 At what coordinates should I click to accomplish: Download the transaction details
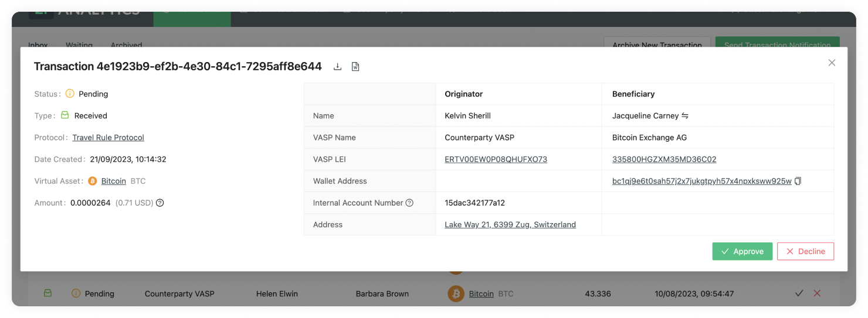337,67
